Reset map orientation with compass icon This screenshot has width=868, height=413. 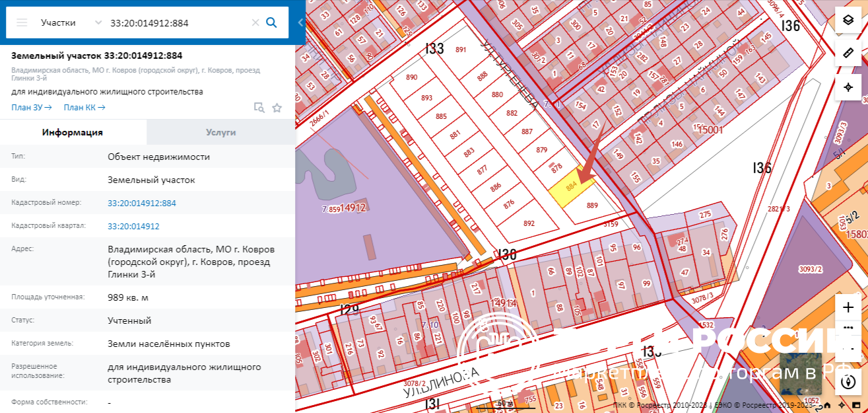849,382
